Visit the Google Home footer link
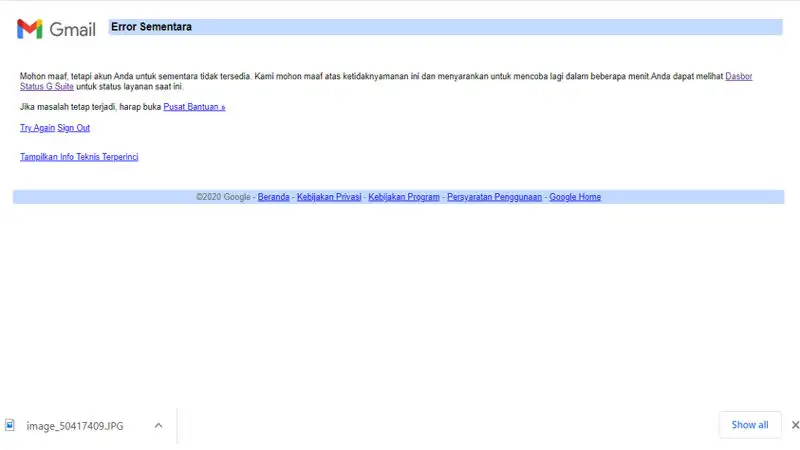The height and width of the screenshot is (450, 800). (575, 197)
